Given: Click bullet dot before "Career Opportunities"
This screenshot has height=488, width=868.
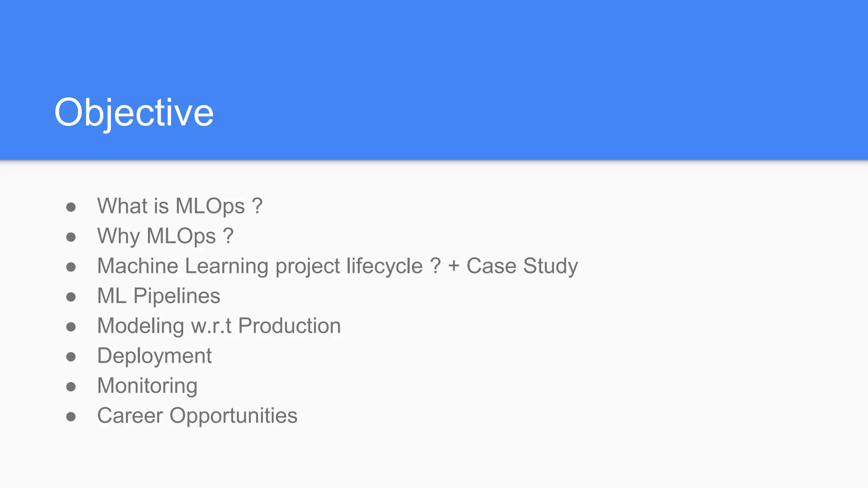Looking at the screenshot, I should [x=71, y=417].
